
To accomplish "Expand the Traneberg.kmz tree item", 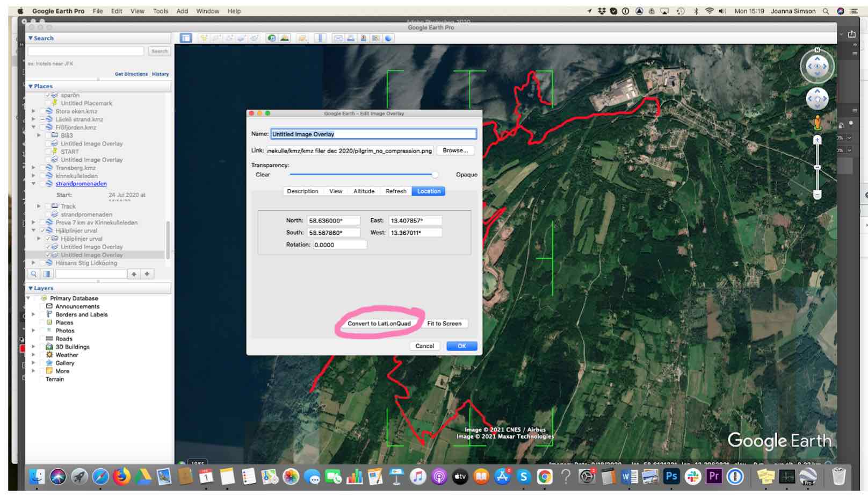I will 34,168.
